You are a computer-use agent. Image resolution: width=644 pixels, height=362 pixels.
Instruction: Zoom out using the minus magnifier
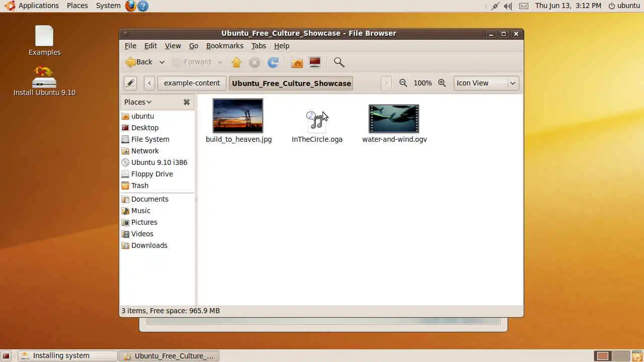tap(403, 83)
